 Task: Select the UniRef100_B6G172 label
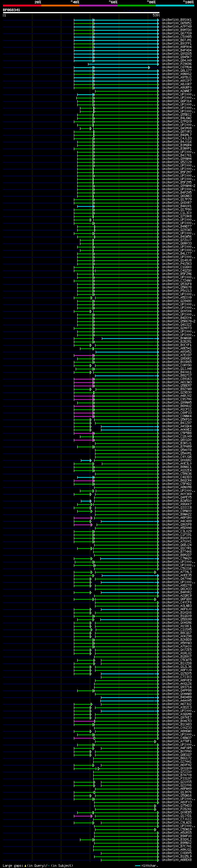(x=176, y=758)
